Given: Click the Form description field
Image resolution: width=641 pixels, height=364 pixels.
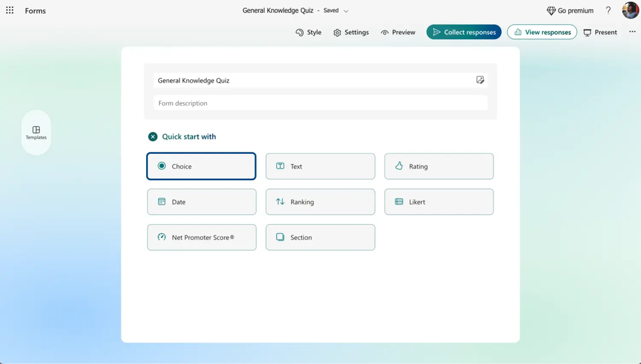Looking at the screenshot, I should pos(320,103).
